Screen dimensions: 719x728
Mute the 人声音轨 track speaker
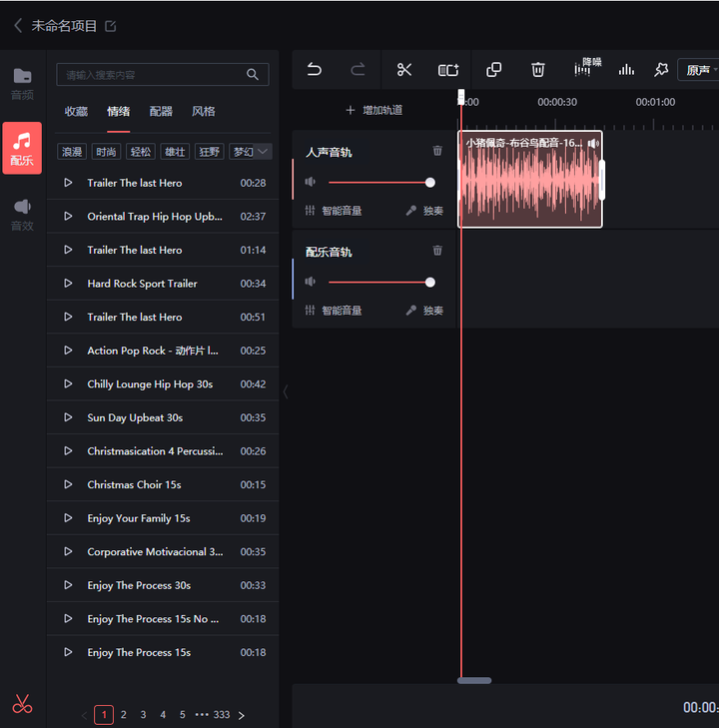(x=310, y=182)
